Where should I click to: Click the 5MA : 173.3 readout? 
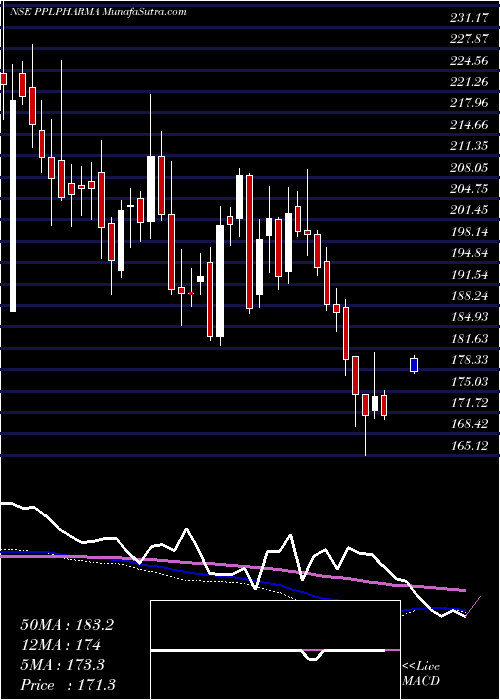(x=62, y=665)
